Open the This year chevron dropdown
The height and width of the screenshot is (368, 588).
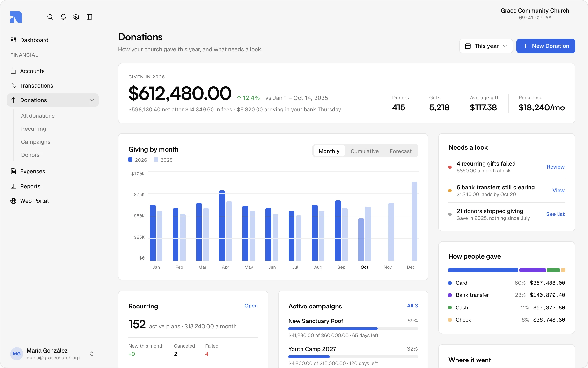coord(505,46)
